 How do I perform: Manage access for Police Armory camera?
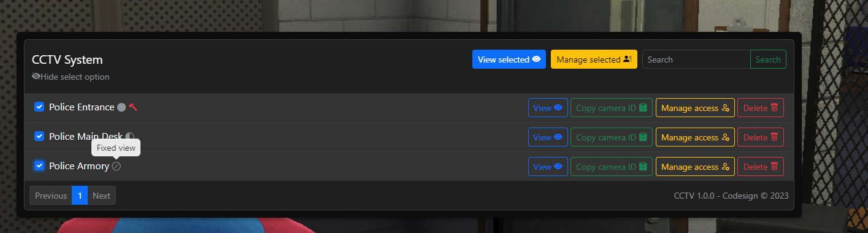click(695, 167)
